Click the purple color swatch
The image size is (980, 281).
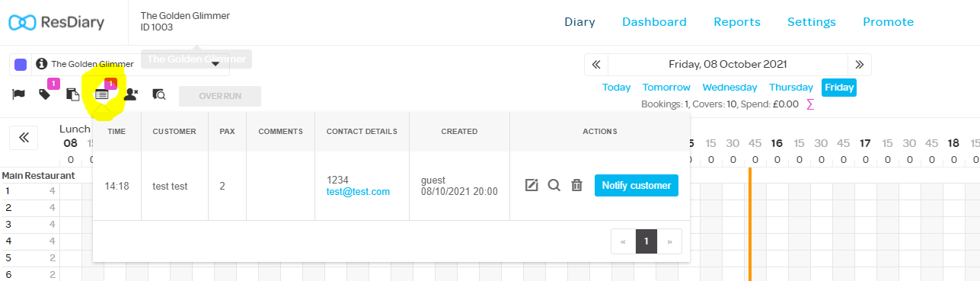pyautogui.click(x=21, y=64)
